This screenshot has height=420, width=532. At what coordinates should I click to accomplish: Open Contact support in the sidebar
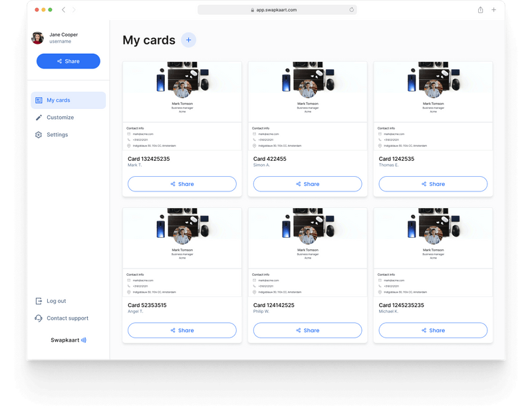point(68,318)
